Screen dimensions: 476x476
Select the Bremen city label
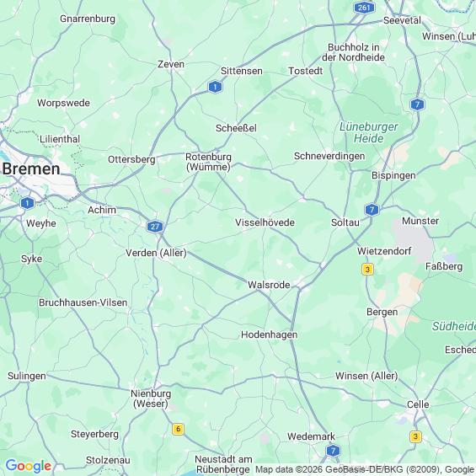(x=31, y=168)
